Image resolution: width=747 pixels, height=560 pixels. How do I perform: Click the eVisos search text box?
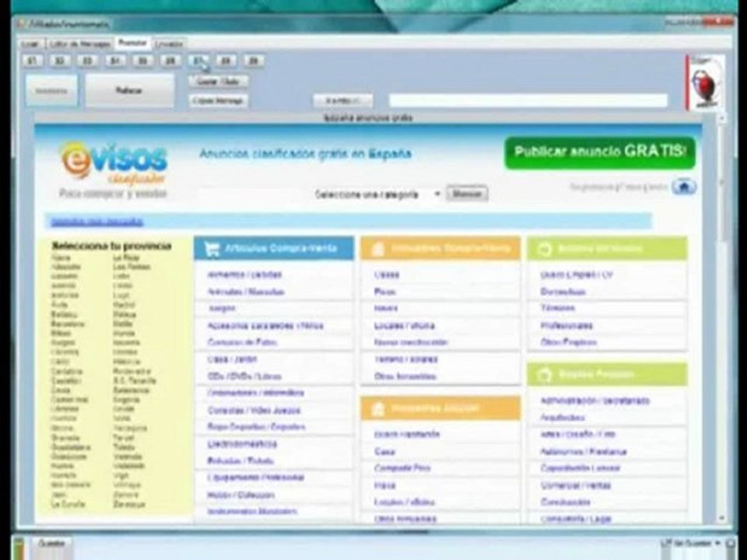tap(251, 194)
